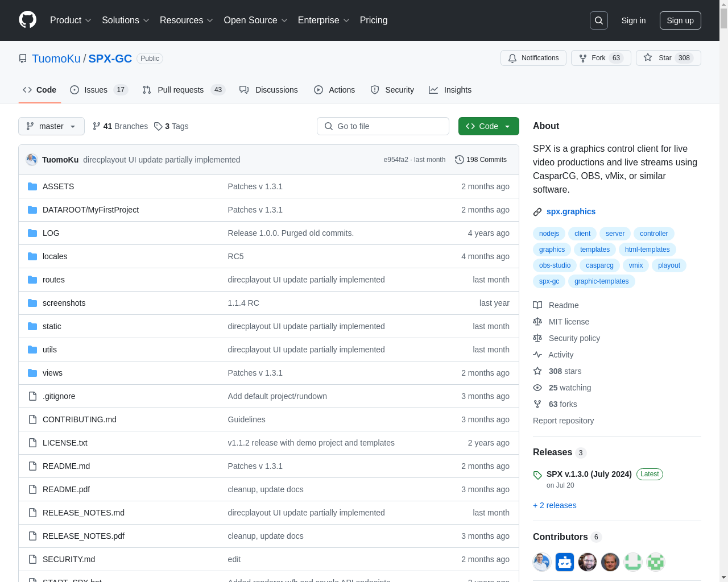
Task: Click the tag icon of SPX v.1.3.0 release
Action: coord(537,475)
